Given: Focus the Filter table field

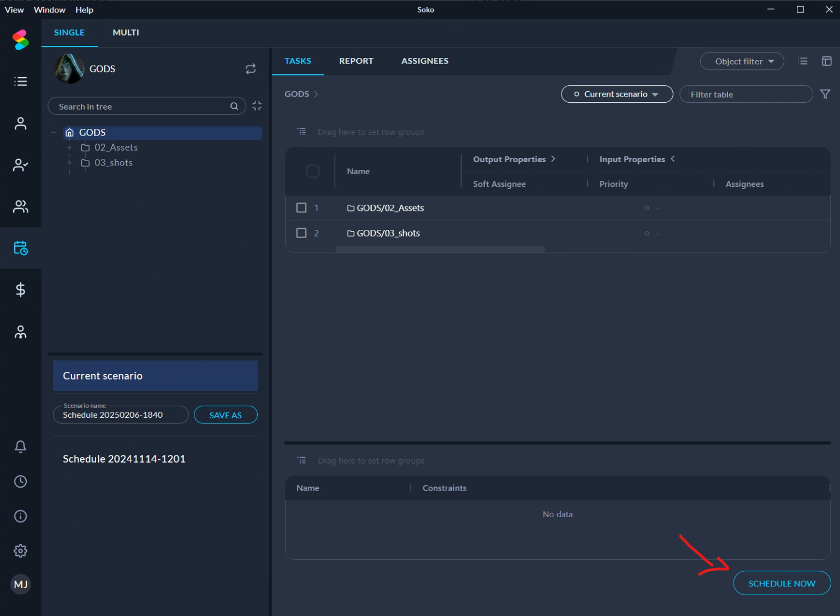Looking at the screenshot, I should tap(746, 94).
